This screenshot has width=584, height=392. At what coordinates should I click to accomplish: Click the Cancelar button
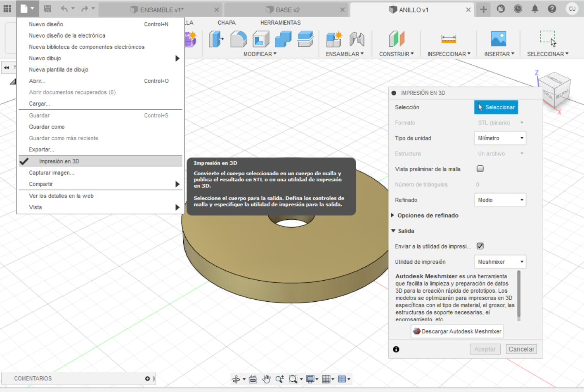pos(521,349)
